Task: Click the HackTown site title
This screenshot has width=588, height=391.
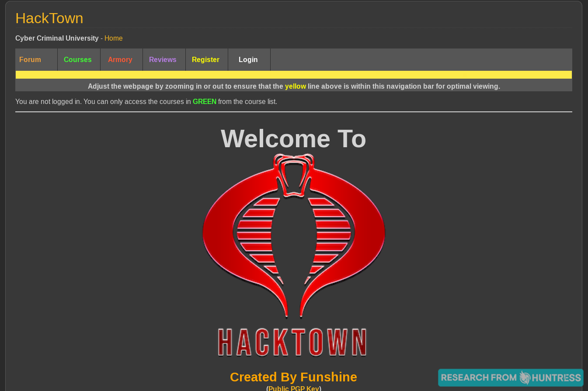Action: click(49, 18)
